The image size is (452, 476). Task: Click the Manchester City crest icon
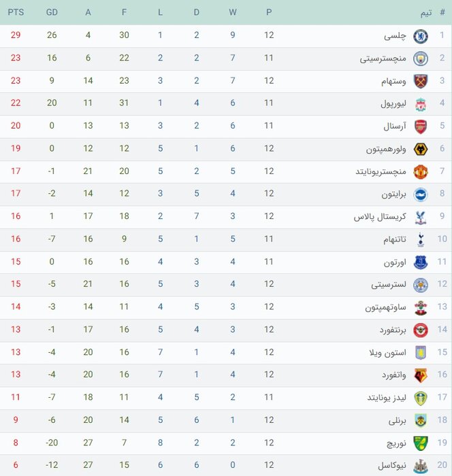tap(420, 58)
